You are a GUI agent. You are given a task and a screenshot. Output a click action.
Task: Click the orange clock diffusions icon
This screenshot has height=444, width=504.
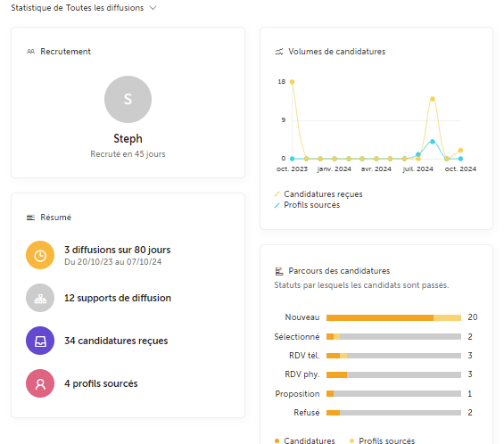[40, 255]
